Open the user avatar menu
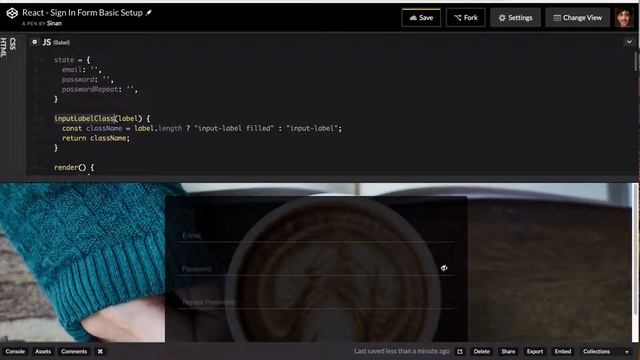This screenshot has width=640, height=360. pos(624,18)
